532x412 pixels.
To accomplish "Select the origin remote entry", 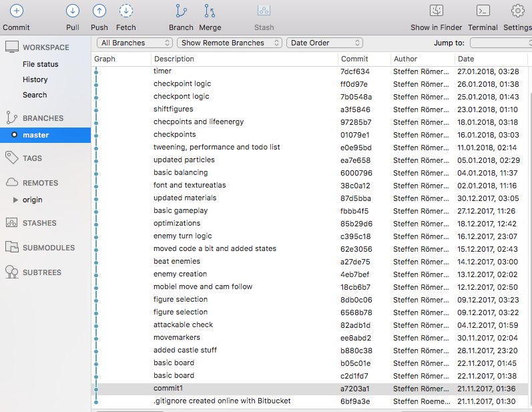I will tap(33, 200).
